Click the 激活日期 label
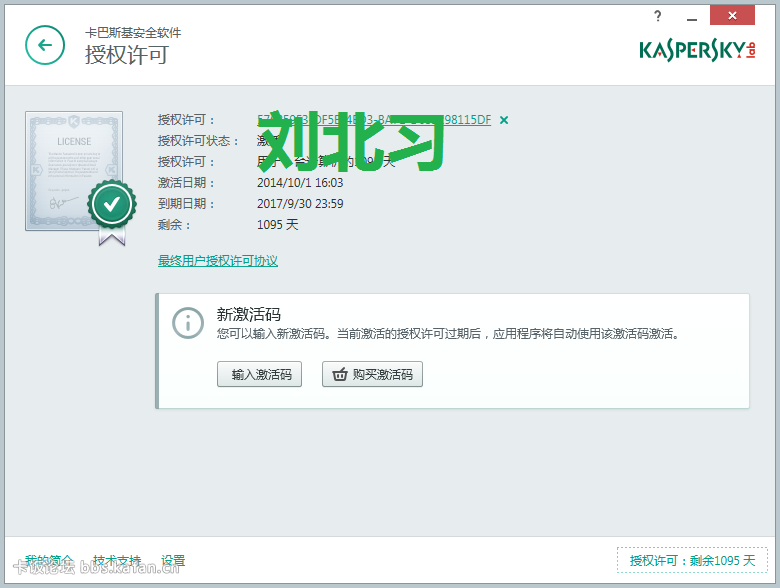Image resolution: width=780 pixels, height=588 pixels. pyautogui.click(x=186, y=183)
